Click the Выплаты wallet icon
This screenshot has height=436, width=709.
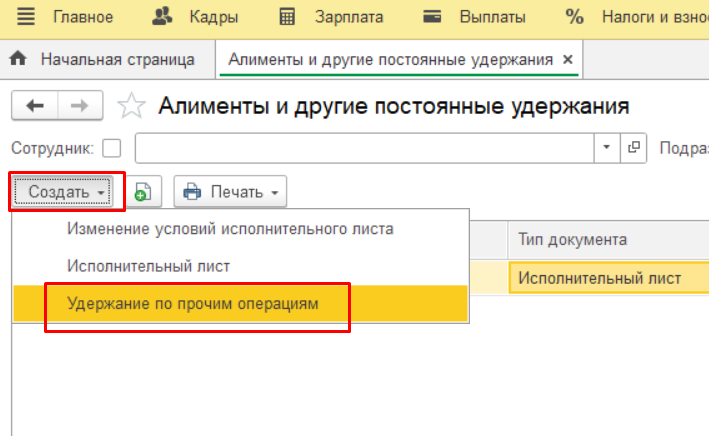433,17
